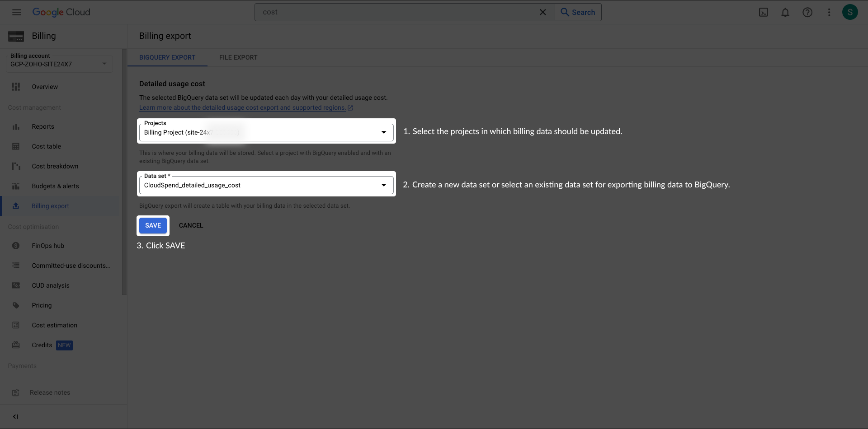Click the Reports bar chart icon
The height and width of the screenshot is (429, 868).
pyautogui.click(x=16, y=126)
